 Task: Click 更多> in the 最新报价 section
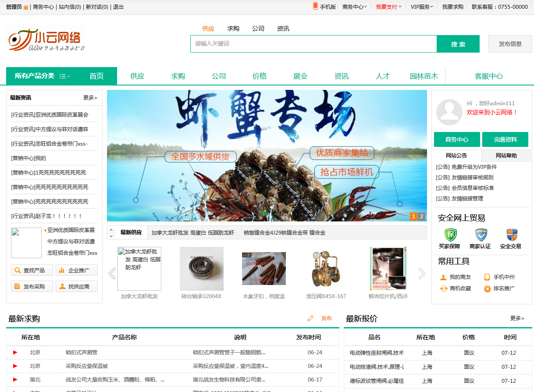tap(517, 318)
